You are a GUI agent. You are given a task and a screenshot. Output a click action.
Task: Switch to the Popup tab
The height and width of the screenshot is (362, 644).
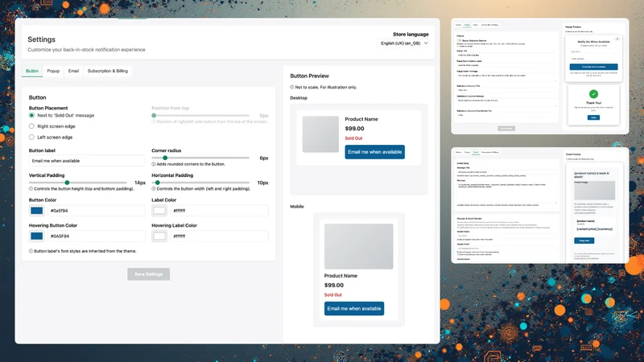click(53, 71)
